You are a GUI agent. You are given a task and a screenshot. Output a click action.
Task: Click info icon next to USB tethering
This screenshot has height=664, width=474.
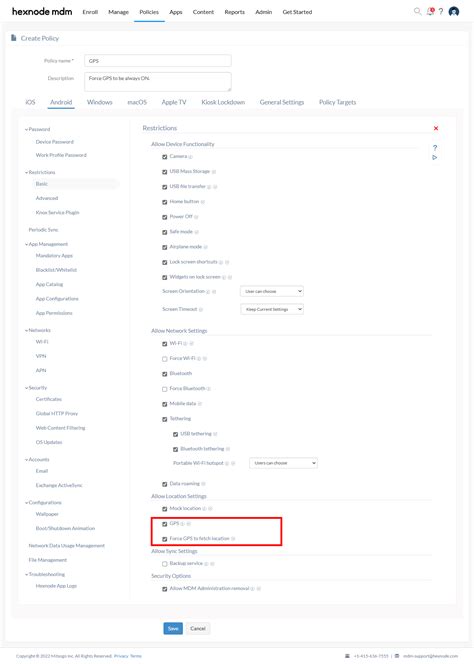[215, 434]
